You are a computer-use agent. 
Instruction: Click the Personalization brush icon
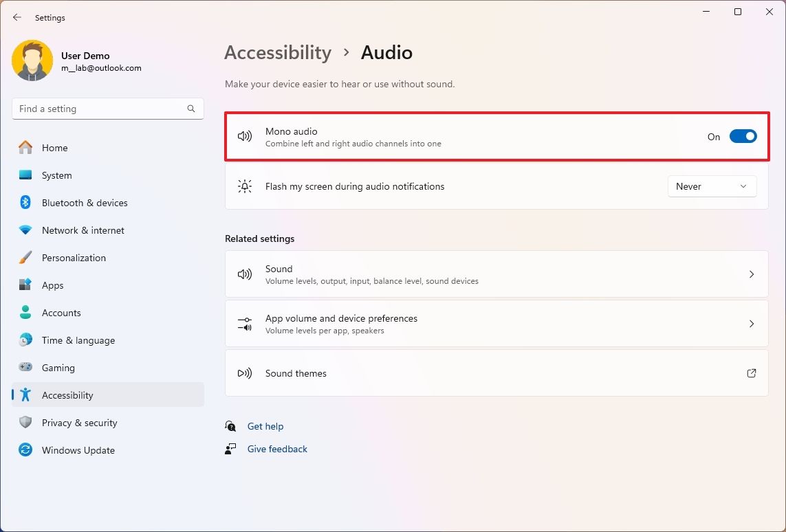[25, 257]
